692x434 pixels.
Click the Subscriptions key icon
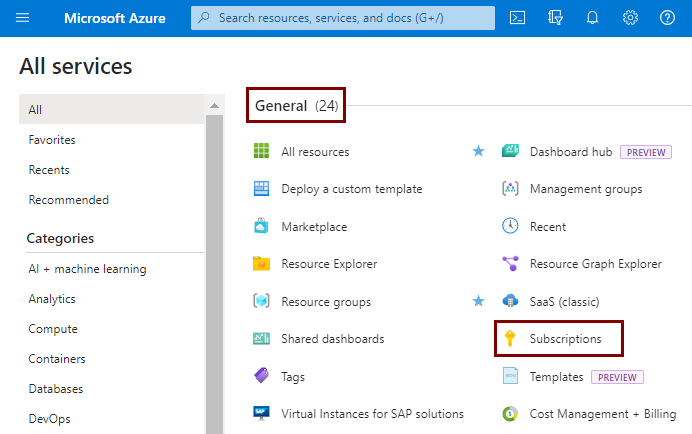510,339
